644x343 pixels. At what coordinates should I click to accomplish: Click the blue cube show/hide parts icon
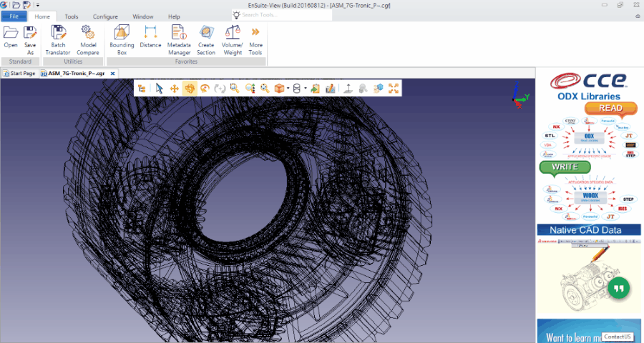click(379, 89)
